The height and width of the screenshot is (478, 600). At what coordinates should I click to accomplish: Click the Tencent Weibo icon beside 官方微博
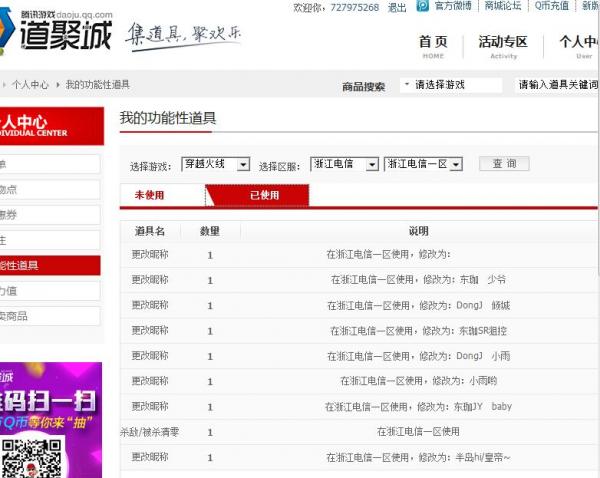coord(422,6)
